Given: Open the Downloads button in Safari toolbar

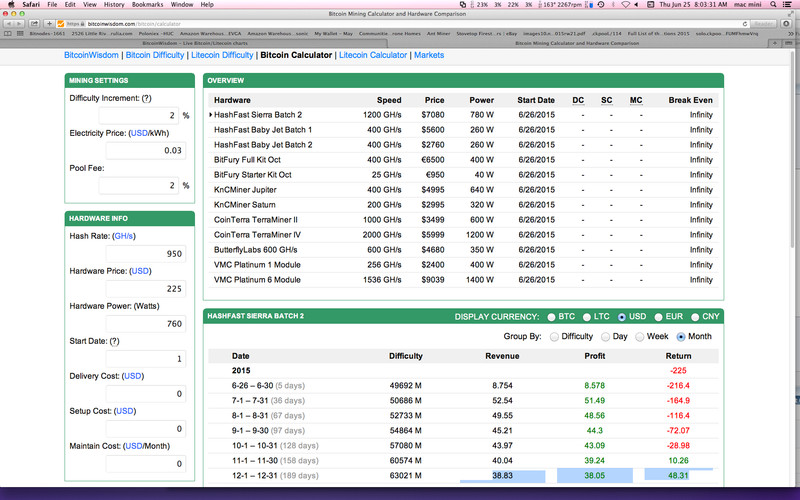Looking at the screenshot, I should tap(786, 23).
